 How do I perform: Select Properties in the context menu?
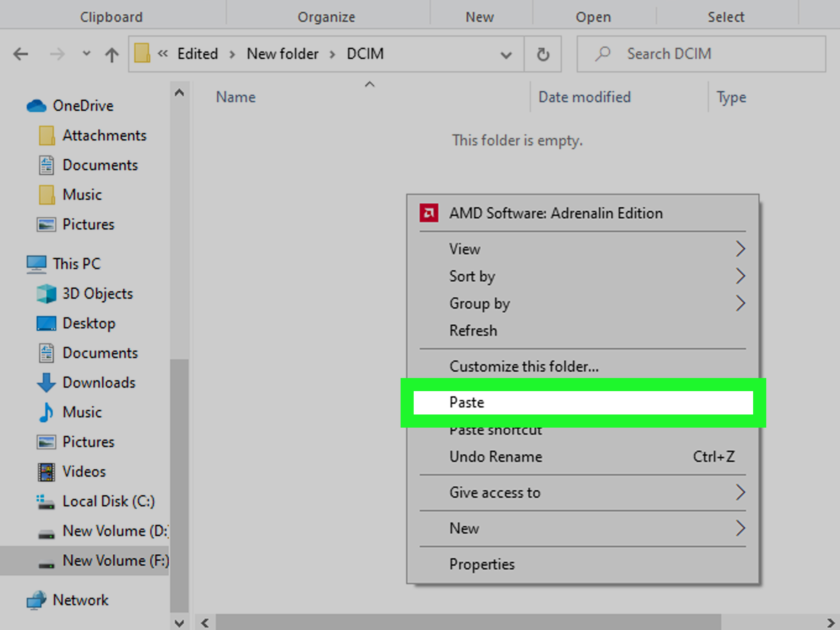[481, 564]
